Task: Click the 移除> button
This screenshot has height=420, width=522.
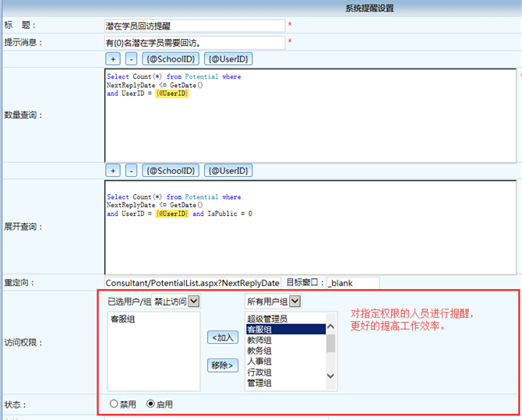Action: 223,365
